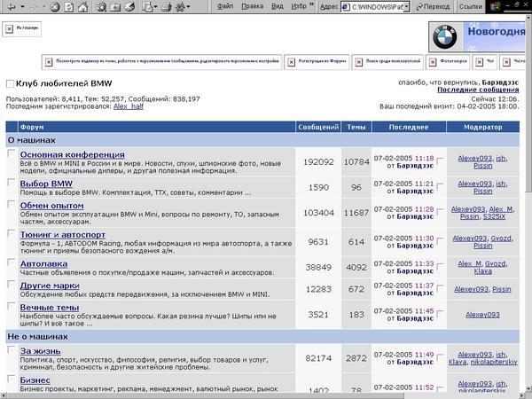Show hidden menus via the » chevron
The height and width of the screenshot is (399, 532).
tap(311, 4)
